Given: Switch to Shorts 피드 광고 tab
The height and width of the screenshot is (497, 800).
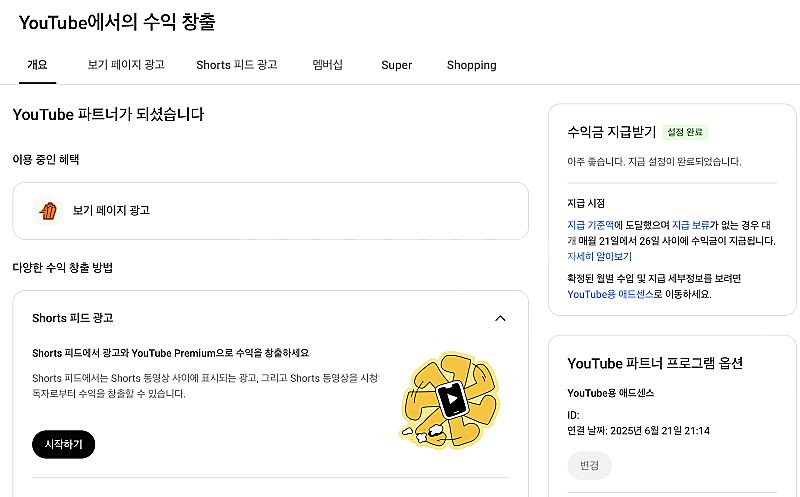Looking at the screenshot, I should (x=237, y=65).
